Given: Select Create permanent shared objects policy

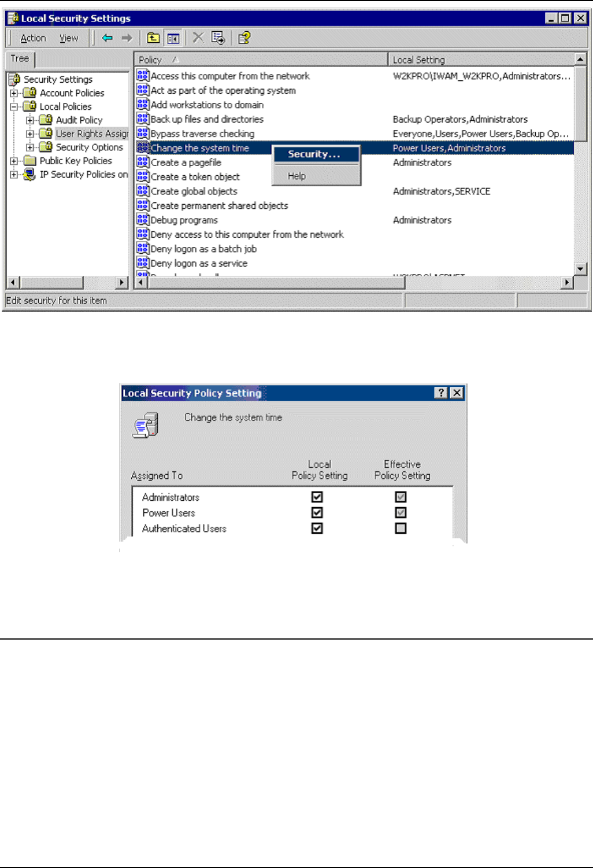Looking at the screenshot, I should point(219,206).
